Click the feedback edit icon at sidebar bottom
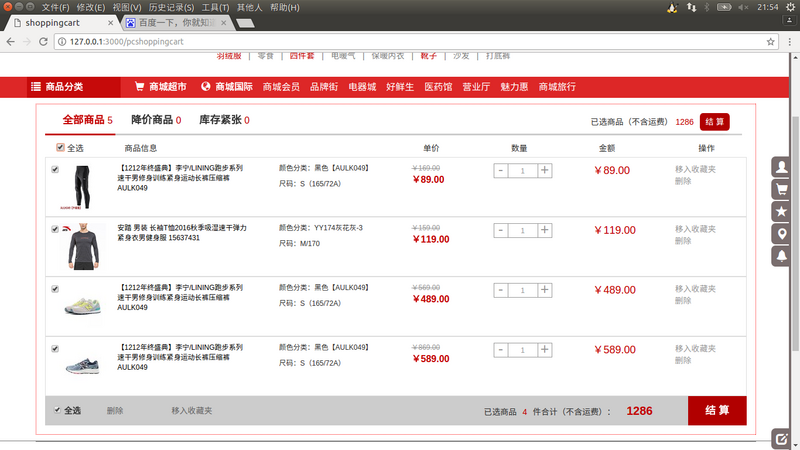 781,439
